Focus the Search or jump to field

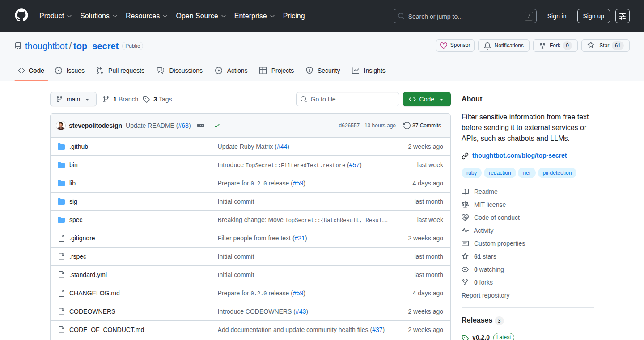pyautogui.click(x=465, y=16)
